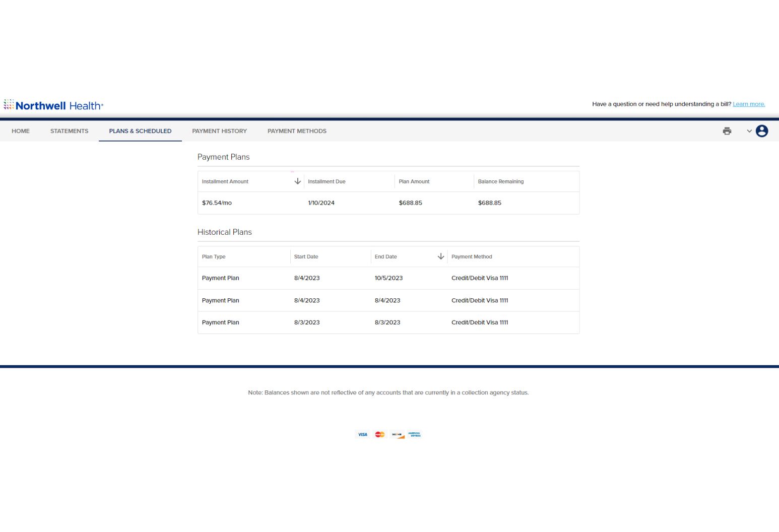The image size is (779, 532).
Task: Select the Plans & Scheduled tab
Action: coord(140,131)
